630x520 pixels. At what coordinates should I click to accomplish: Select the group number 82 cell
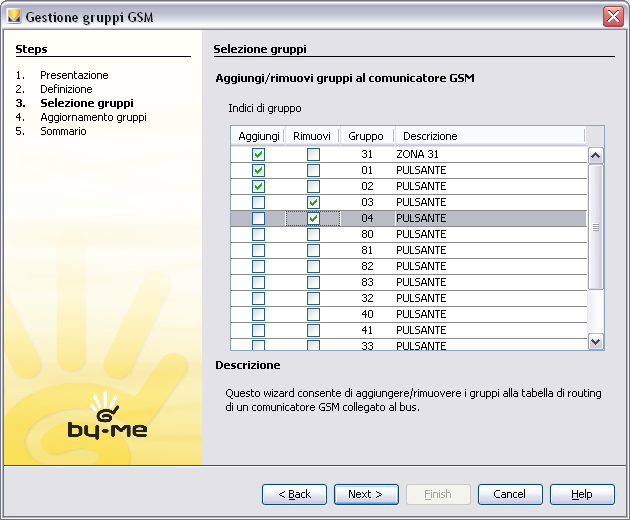(367, 266)
